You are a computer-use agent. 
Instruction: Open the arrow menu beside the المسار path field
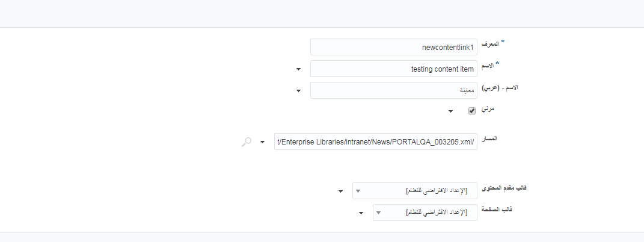coord(263,142)
